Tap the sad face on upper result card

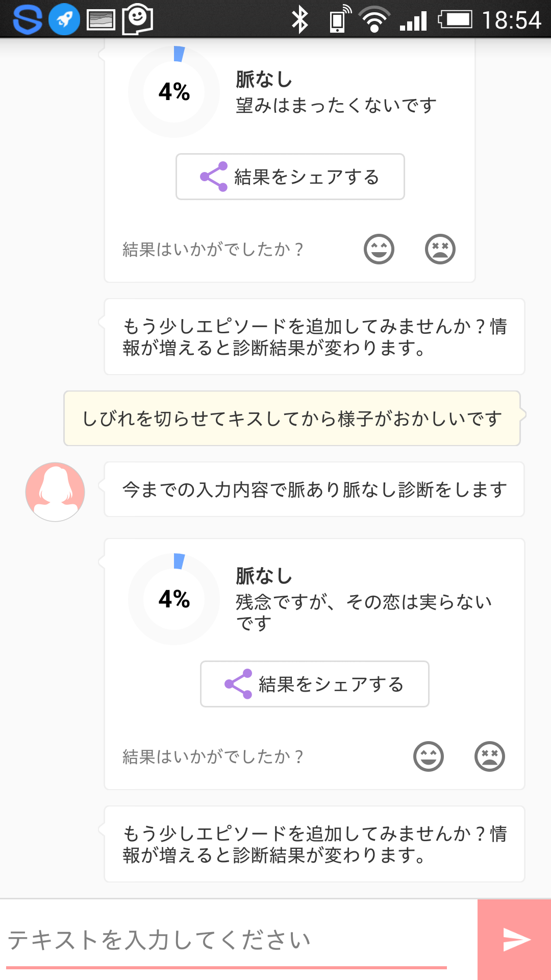(x=440, y=249)
